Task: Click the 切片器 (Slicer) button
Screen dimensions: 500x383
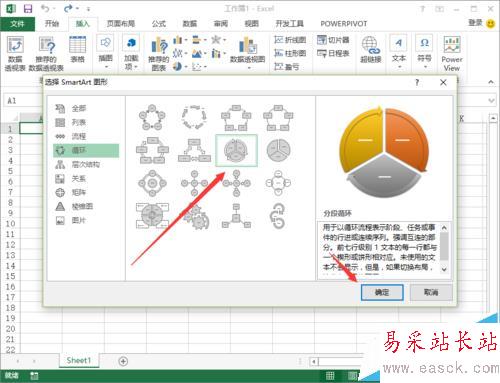Action: 333,40
